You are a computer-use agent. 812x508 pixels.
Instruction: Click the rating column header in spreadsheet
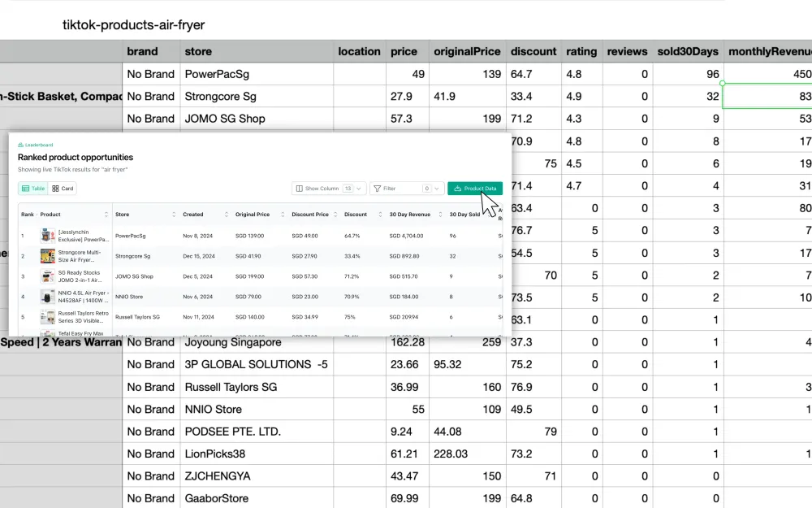pos(581,51)
